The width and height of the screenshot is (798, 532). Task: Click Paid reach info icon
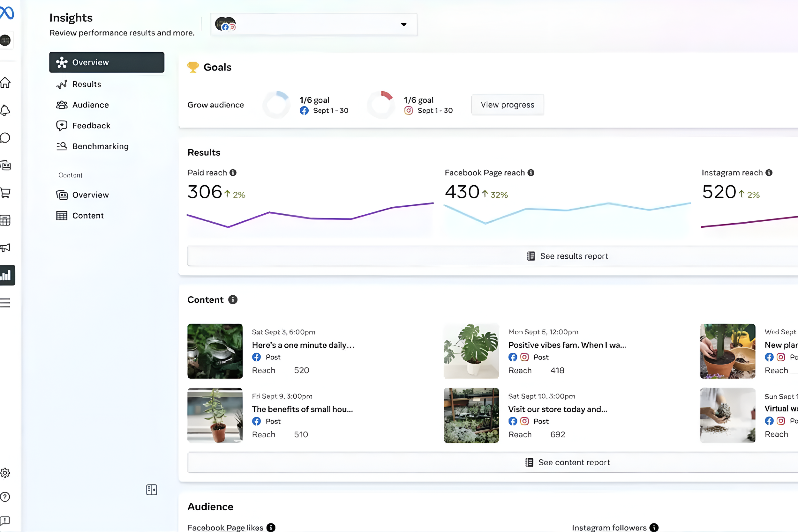[x=233, y=173]
